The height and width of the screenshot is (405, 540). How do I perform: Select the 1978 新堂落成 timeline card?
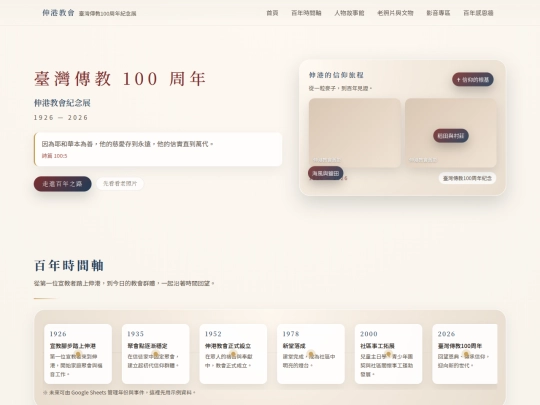point(311,354)
